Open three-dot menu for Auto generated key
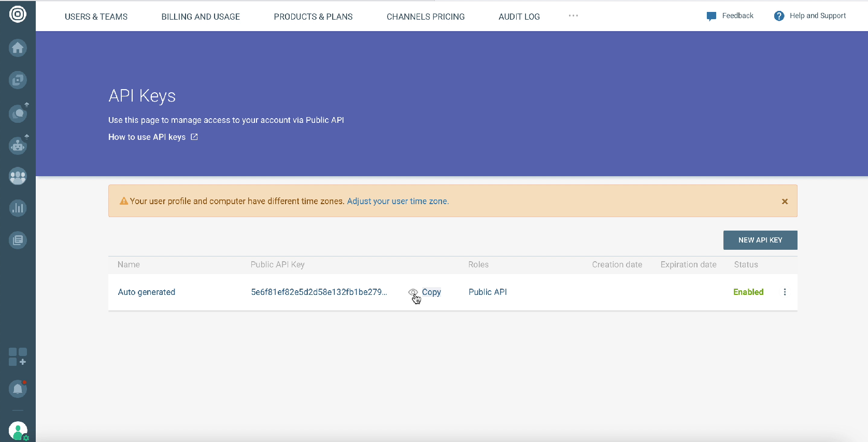868x442 pixels. click(x=785, y=292)
